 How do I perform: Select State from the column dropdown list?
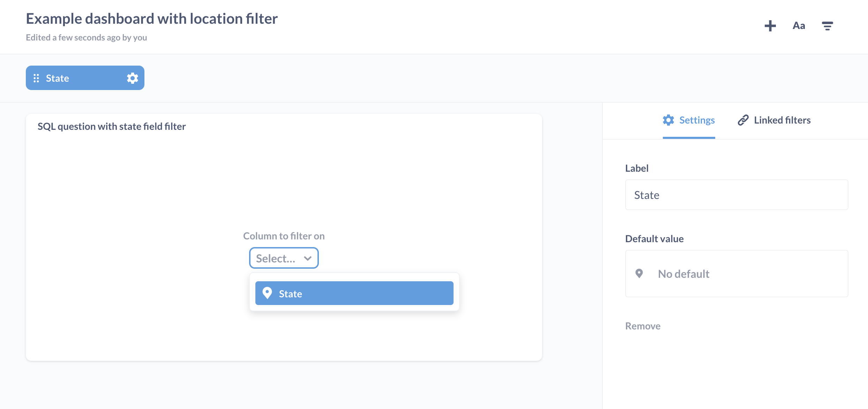click(354, 293)
